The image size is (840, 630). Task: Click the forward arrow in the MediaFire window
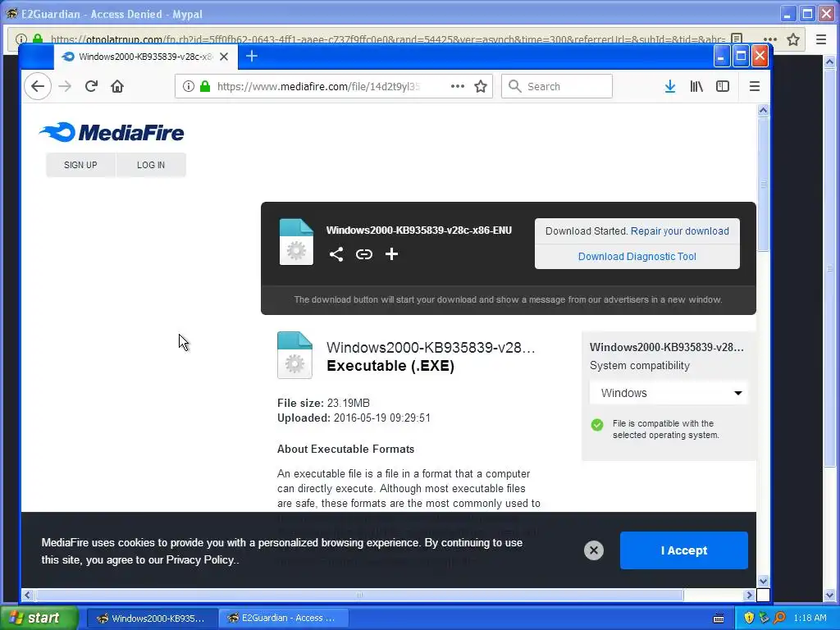click(65, 86)
